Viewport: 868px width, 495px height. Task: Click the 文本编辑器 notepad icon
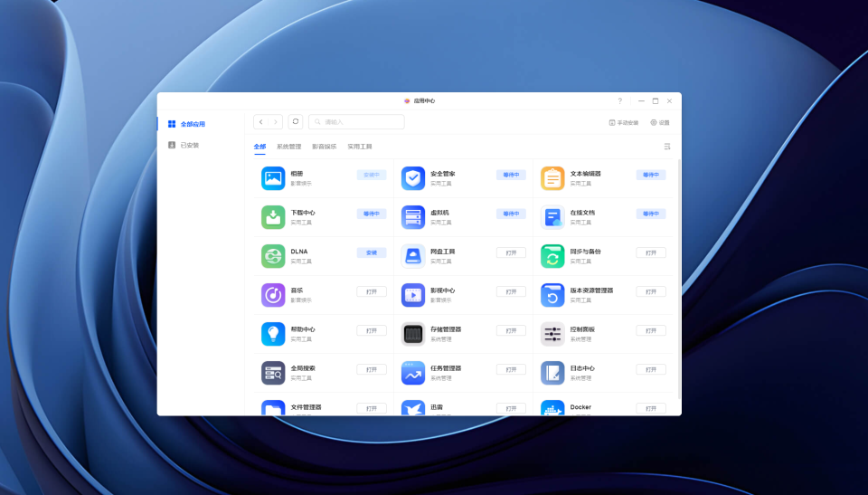pos(552,178)
